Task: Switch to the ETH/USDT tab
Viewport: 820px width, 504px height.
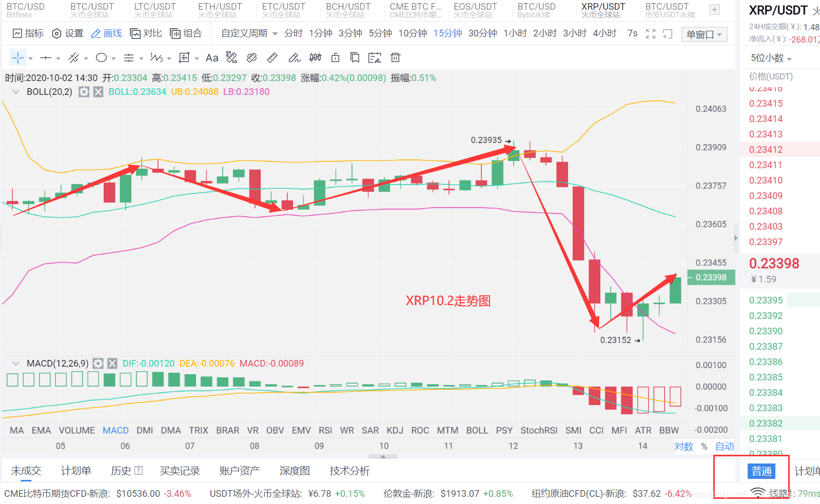Action: pyautogui.click(x=220, y=10)
